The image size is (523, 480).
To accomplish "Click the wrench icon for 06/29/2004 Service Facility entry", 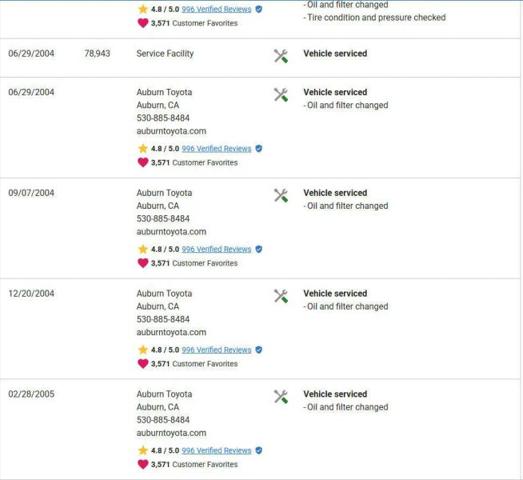I will pos(281,56).
